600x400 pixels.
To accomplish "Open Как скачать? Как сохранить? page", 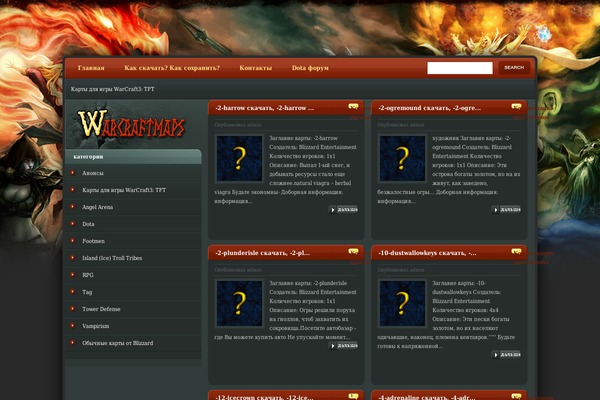I will coord(172,68).
